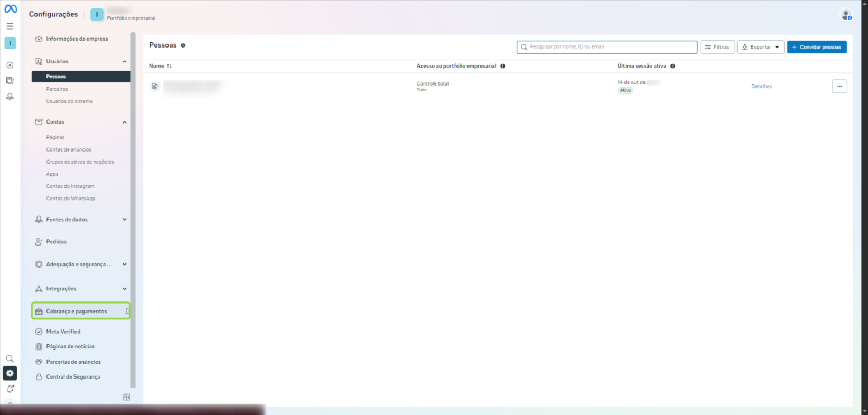This screenshot has height=415, width=868.
Task: Click the Convidar pessoas button
Action: click(x=816, y=47)
